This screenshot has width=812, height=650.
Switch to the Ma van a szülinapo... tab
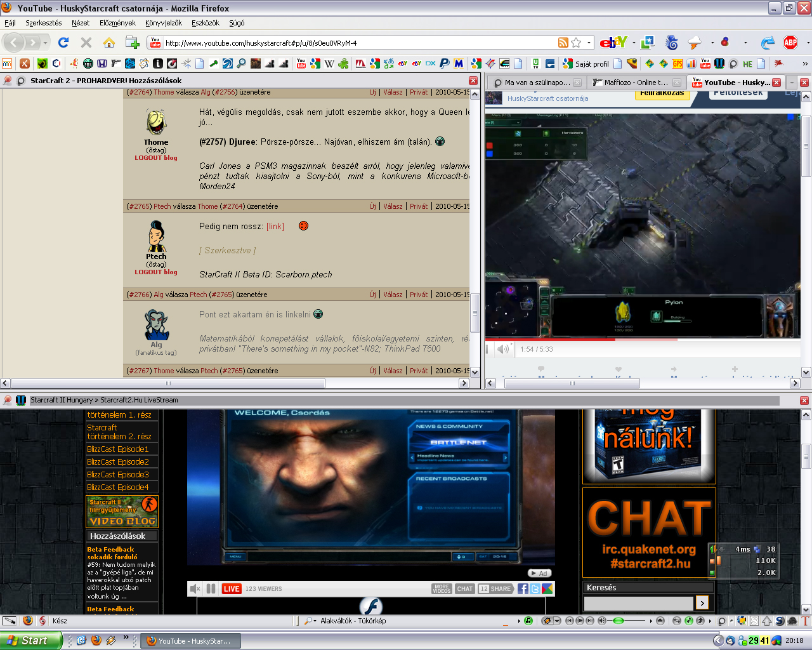pyautogui.click(x=537, y=82)
